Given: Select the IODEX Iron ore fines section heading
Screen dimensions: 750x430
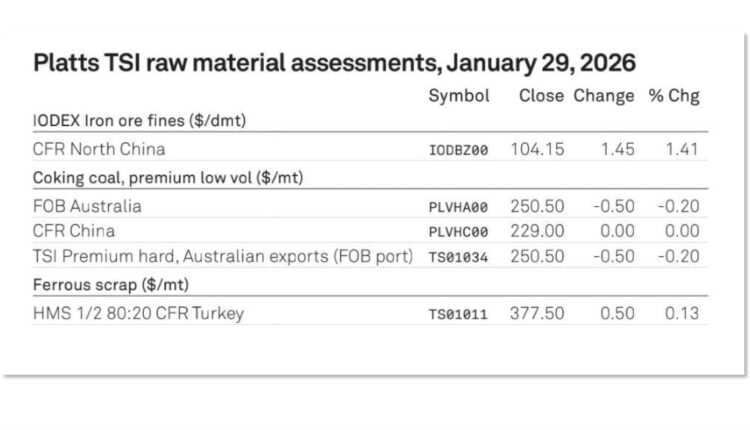Looking at the screenshot, I should click(x=139, y=121).
